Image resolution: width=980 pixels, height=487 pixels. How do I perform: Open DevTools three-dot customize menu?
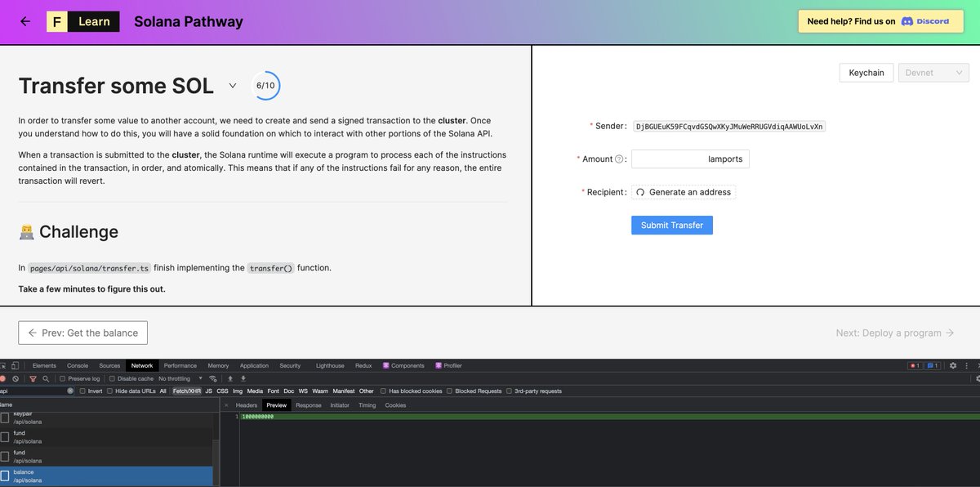pos(966,366)
